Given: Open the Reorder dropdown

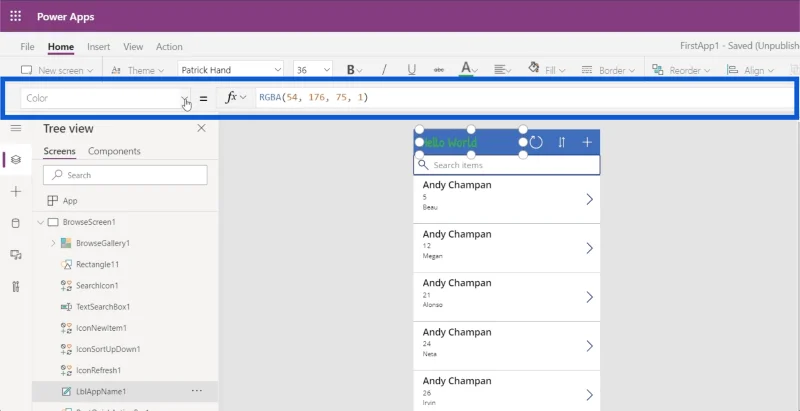Looking at the screenshot, I should point(681,70).
